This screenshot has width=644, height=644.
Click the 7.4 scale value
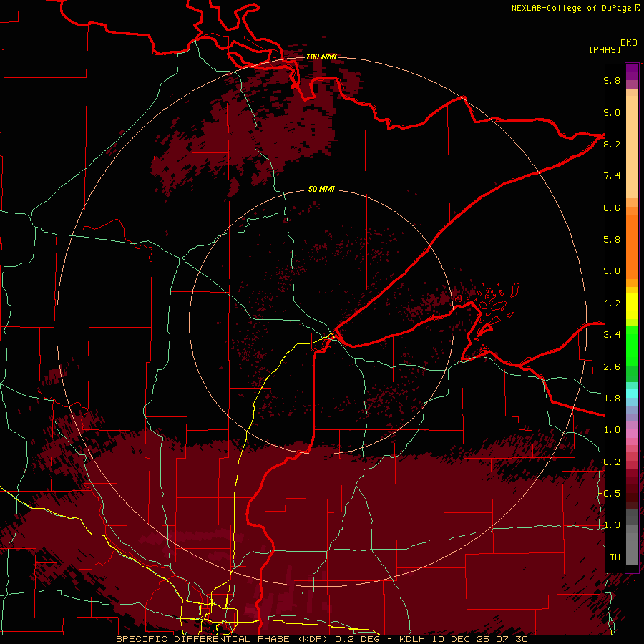click(x=612, y=176)
